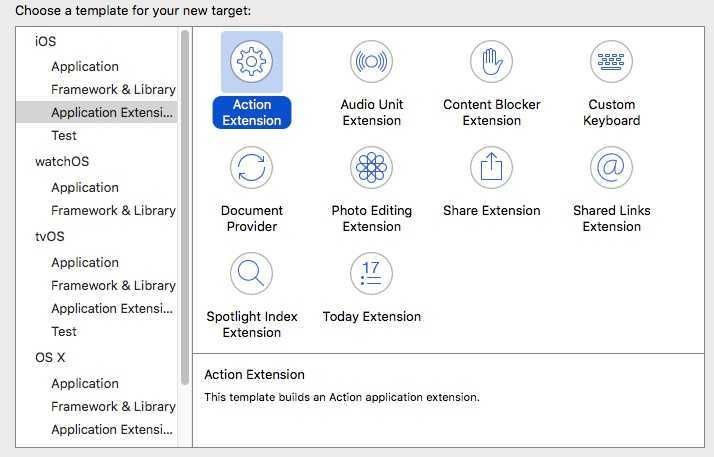714x457 pixels.
Task: Select the Custom Keyboard template icon
Action: pos(612,61)
